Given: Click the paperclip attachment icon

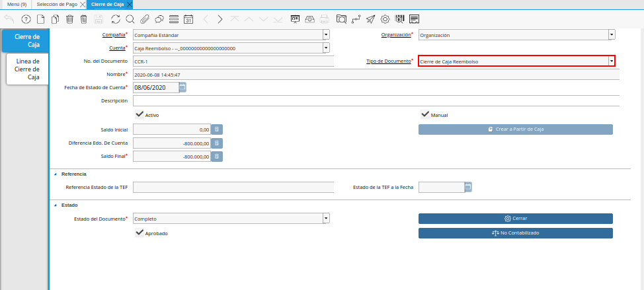Looking at the screenshot, I should (144, 18).
